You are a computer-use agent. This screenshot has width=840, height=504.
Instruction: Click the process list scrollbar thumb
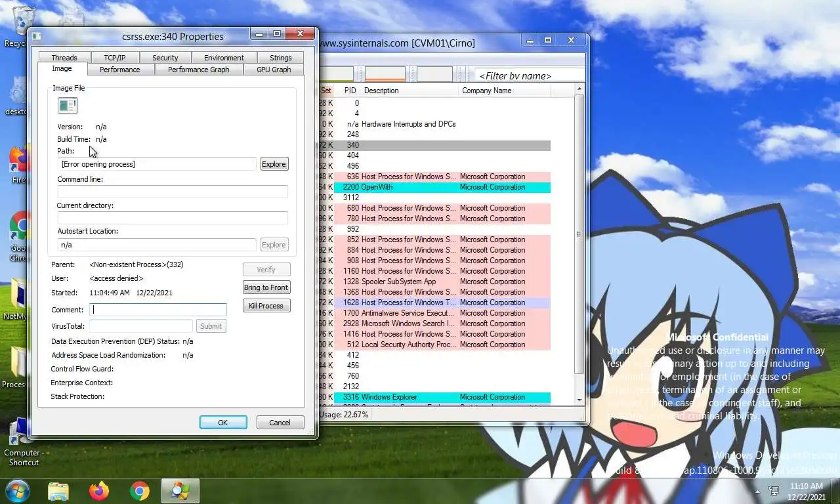579,234
